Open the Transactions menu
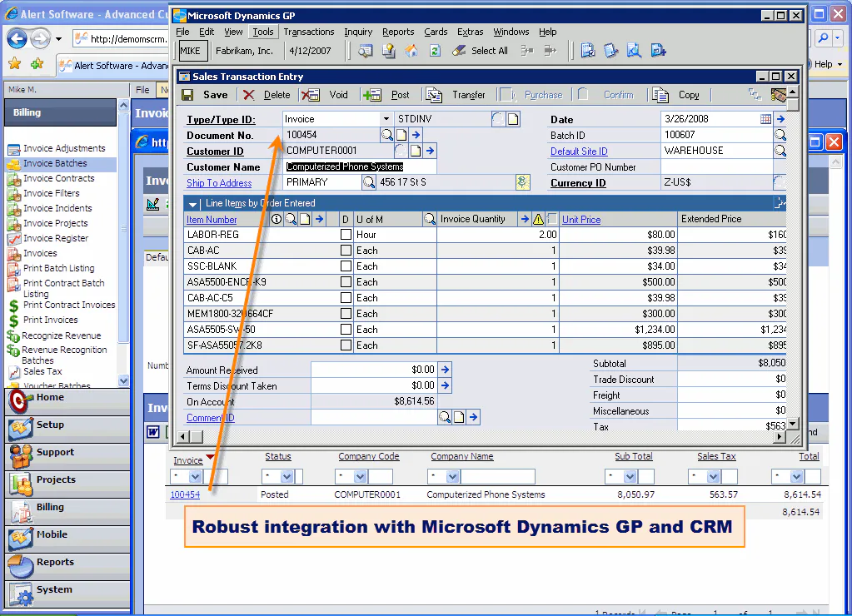 pos(308,32)
